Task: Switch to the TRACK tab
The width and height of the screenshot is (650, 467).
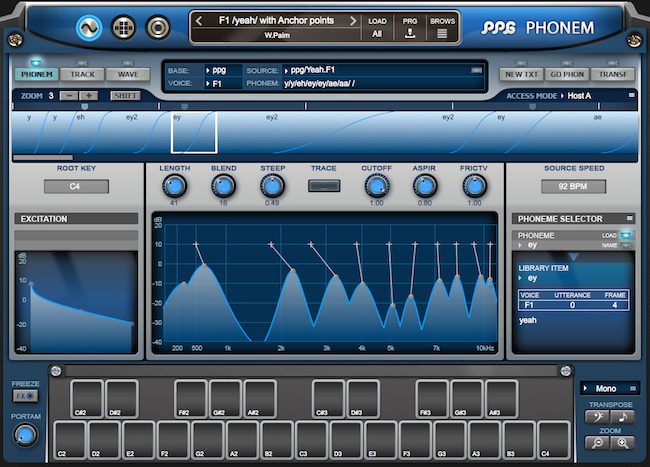Action: click(83, 74)
